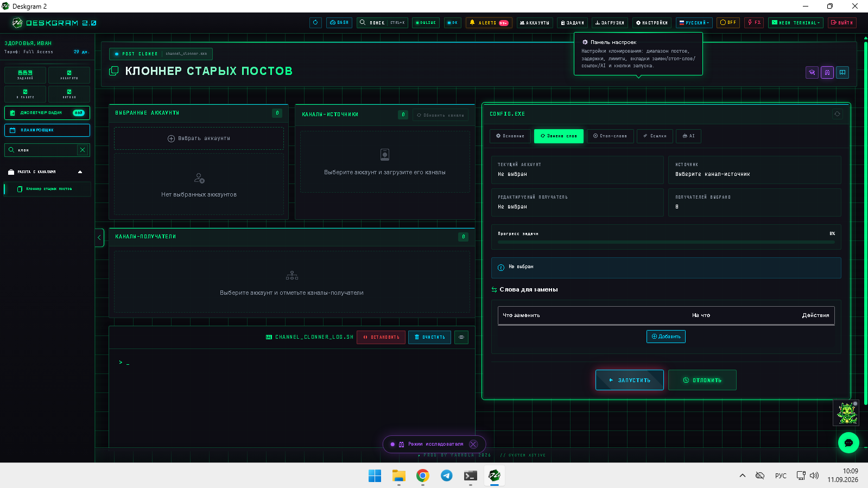This screenshot has height=488, width=868.
Task: Reset config via CONFIG.EXE corner icon
Action: (x=837, y=114)
